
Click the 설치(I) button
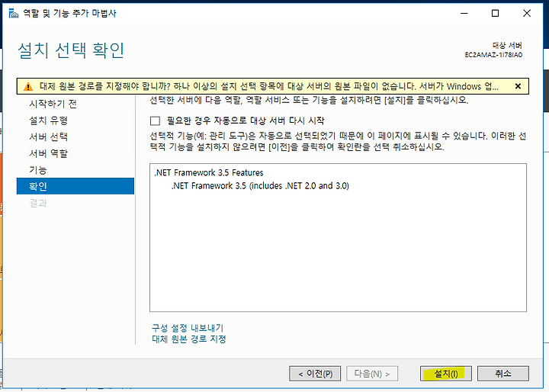pos(446,374)
